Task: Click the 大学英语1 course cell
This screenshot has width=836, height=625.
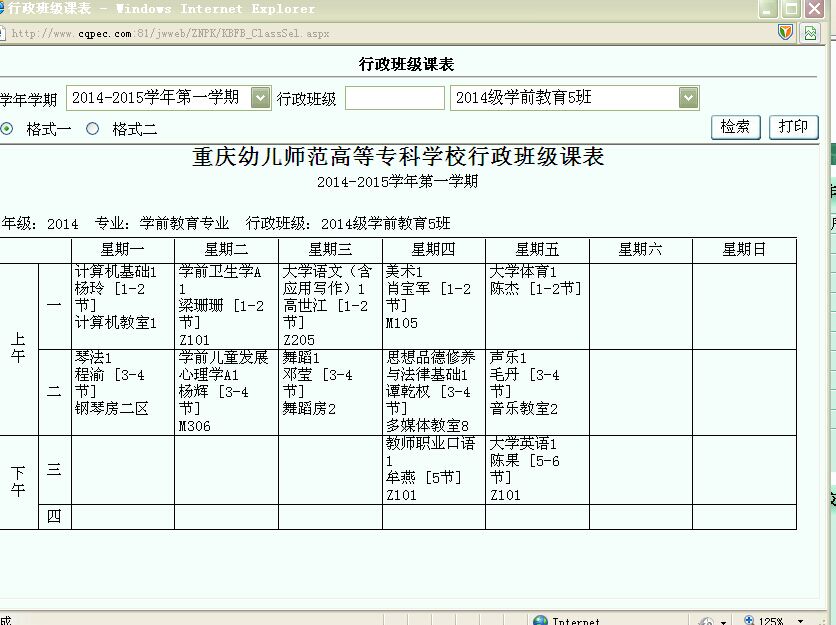Action: (x=537, y=470)
